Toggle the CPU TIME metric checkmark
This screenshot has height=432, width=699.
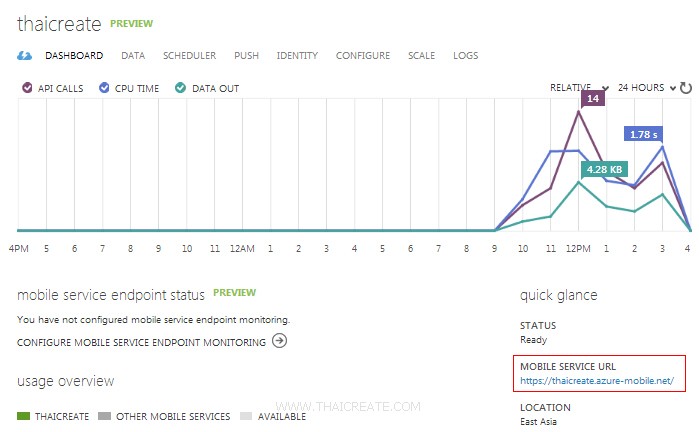coord(104,88)
